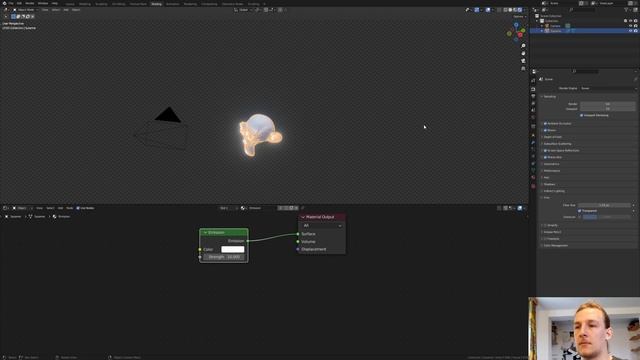Toggle viewport gizmos icon
The image size is (640, 360).
476,10
